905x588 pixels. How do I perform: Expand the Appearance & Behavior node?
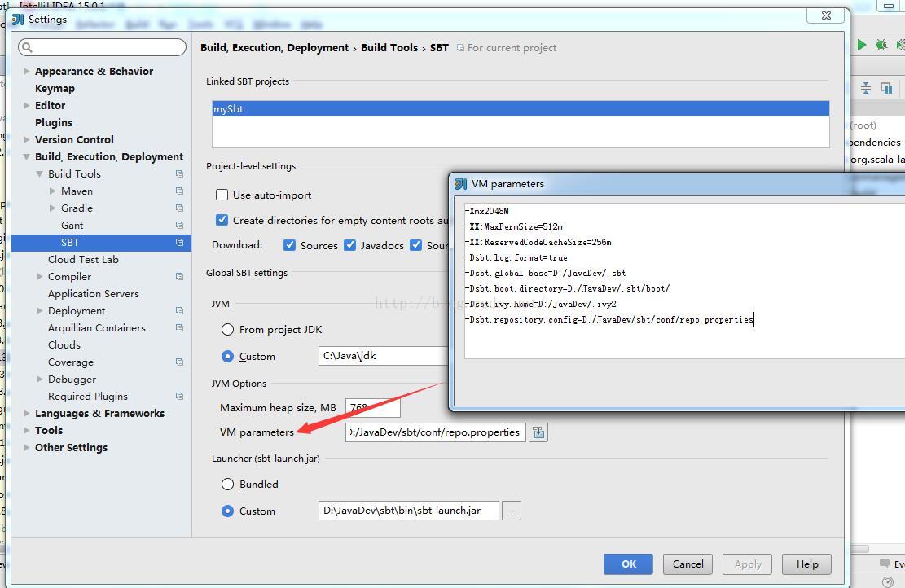point(26,71)
